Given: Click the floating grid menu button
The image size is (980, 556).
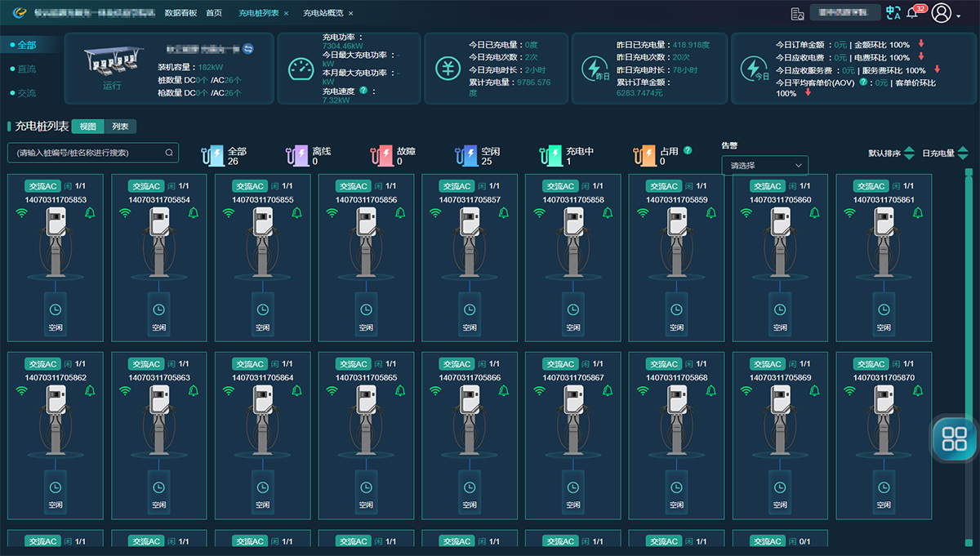Looking at the screenshot, I should 954,439.
